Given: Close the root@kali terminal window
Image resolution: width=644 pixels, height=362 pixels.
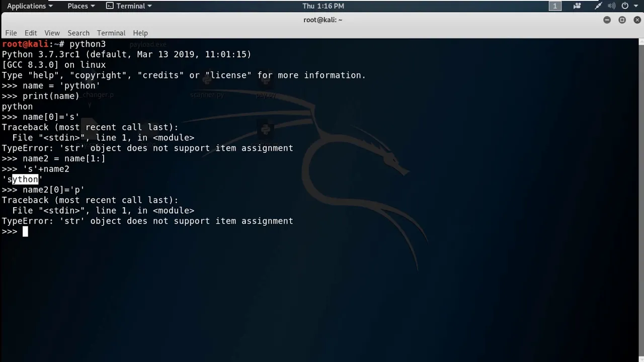Looking at the screenshot, I should (x=637, y=20).
